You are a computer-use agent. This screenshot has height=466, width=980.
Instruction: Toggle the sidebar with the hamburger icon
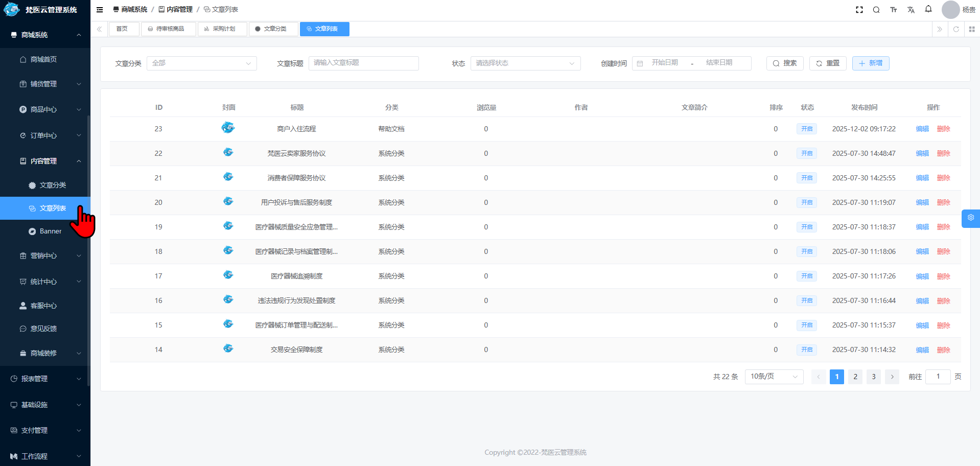(99, 9)
